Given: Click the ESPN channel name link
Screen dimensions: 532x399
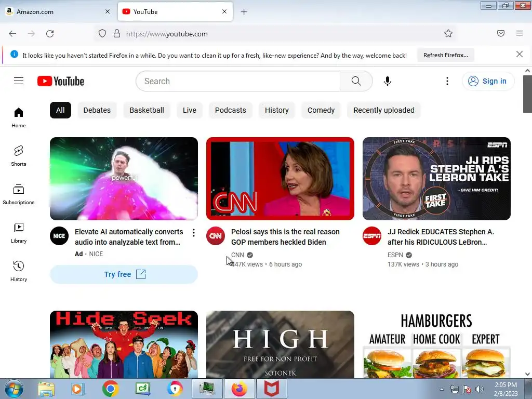Looking at the screenshot, I should [x=395, y=255].
